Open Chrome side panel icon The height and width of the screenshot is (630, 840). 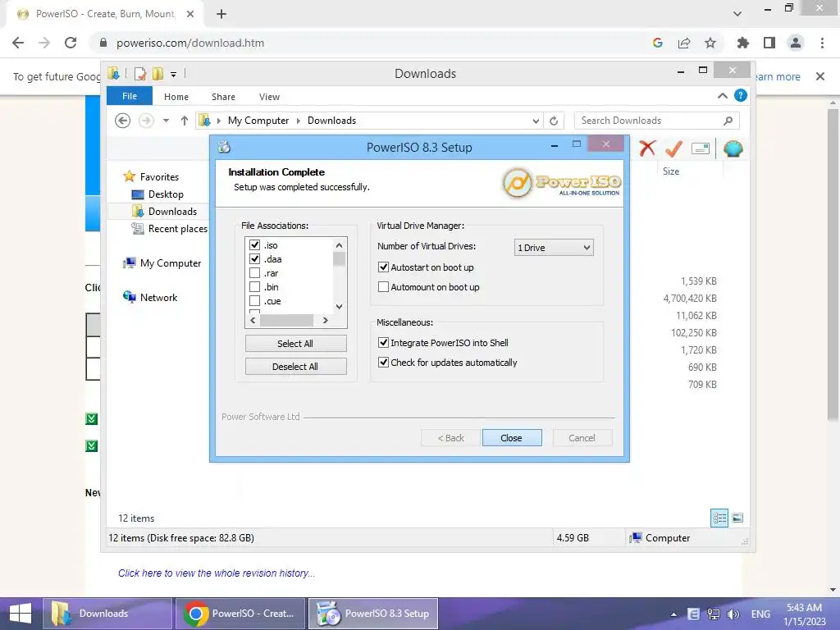pos(769,43)
